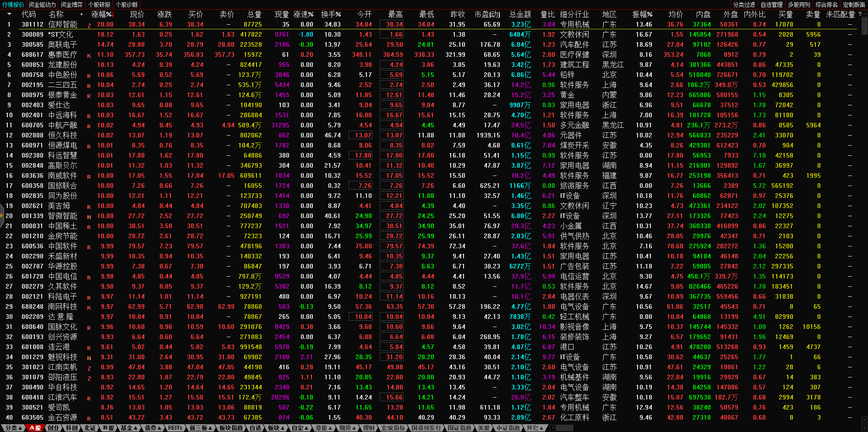The image size is (868, 432).
Task: Click the 分类过滤 button
Action: [744, 5]
